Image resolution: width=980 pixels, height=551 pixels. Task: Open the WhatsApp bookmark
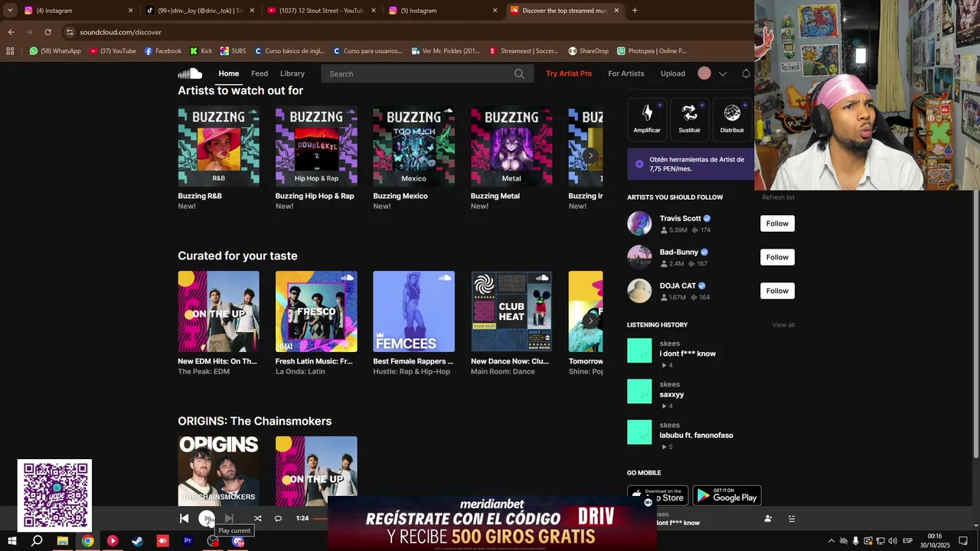pos(54,51)
